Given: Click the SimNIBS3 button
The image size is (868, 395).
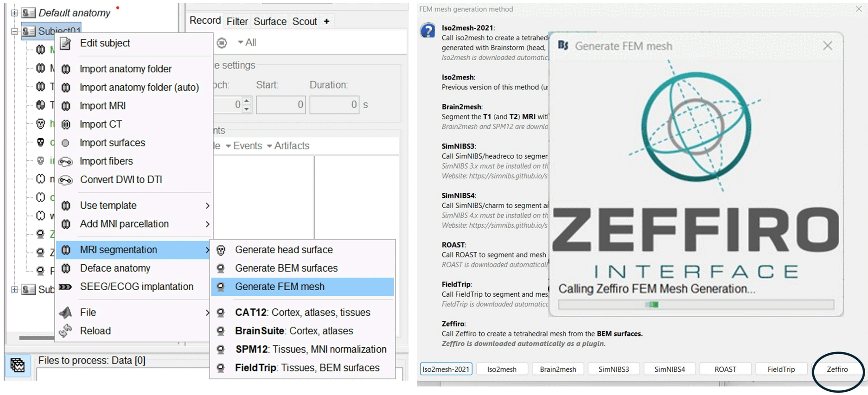Looking at the screenshot, I should tap(613, 369).
